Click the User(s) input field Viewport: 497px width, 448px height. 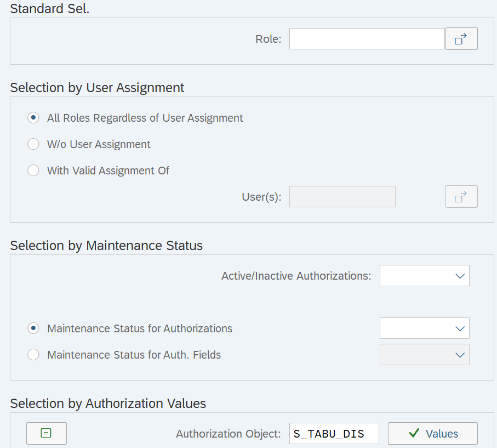[x=342, y=197]
